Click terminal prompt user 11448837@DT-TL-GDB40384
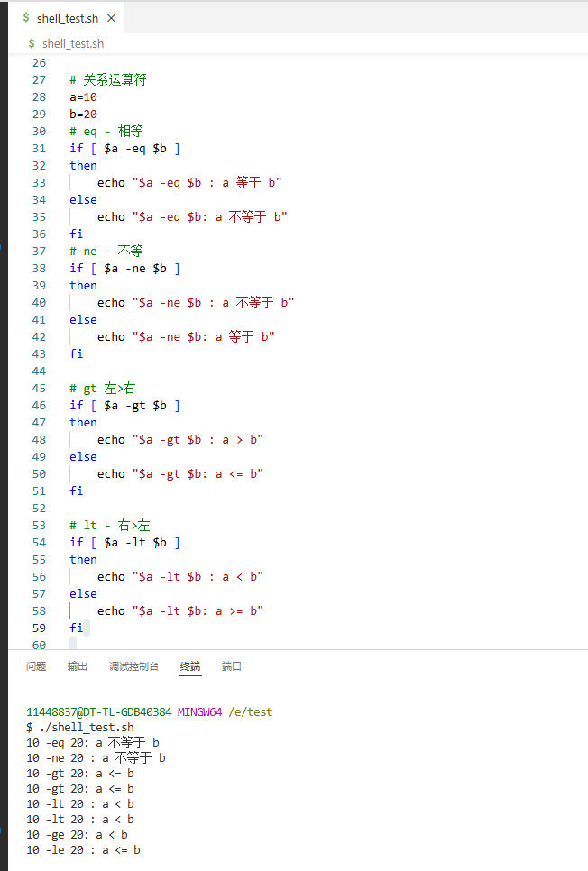The image size is (588, 871). [x=99, y=712]
